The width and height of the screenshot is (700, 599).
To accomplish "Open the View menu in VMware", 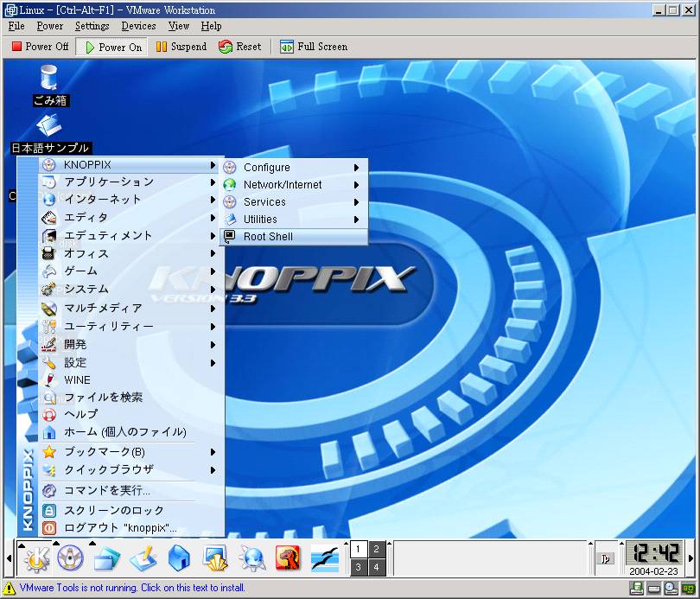I will coord(179,26).
